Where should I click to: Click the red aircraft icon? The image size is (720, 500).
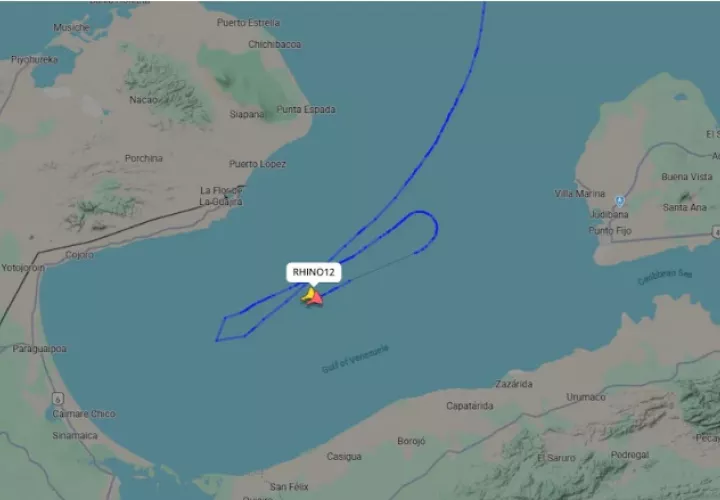[317, 298]
